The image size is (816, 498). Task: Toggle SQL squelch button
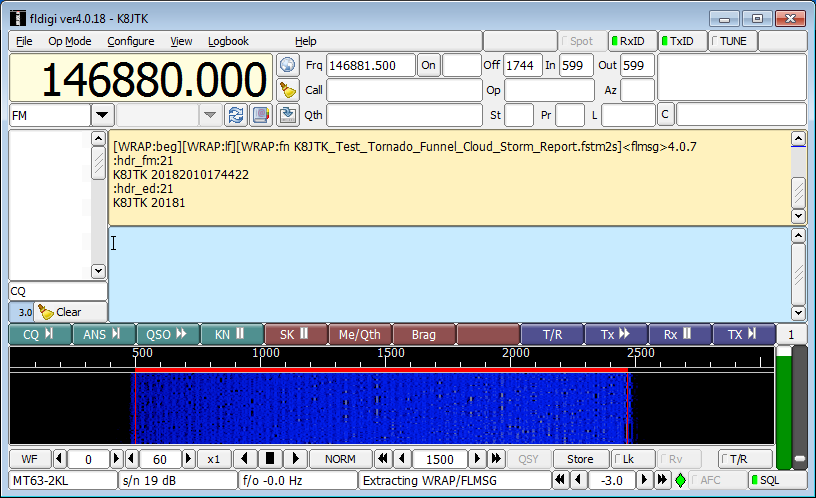pos(777,480)
